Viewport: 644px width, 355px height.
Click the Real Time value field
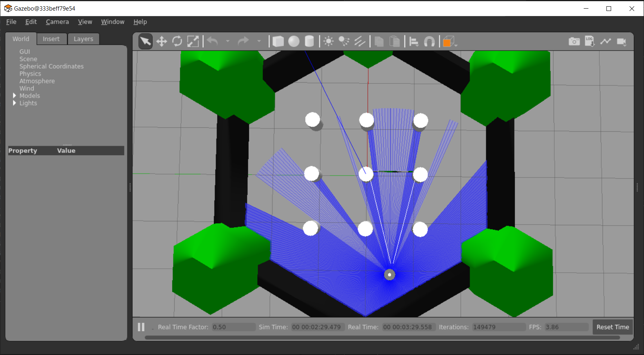(409, 327)
